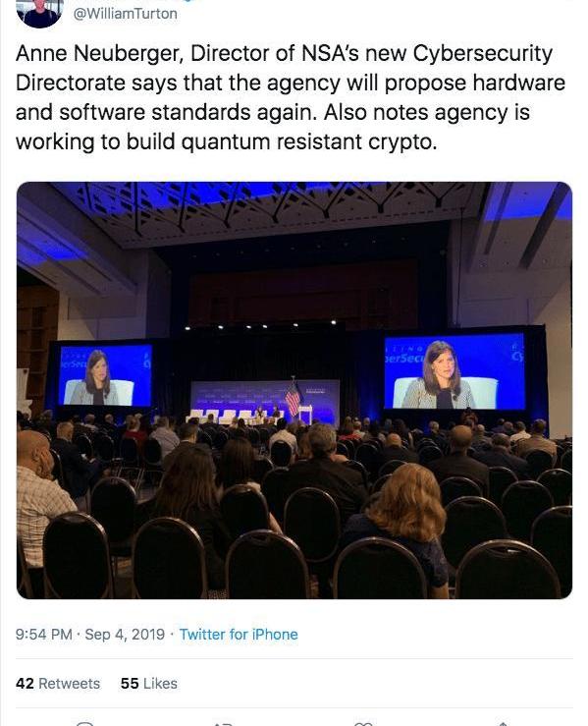Like the tweet with the heart icon
The height and width of the screenshot is (726, 588).
pos(363,723)
